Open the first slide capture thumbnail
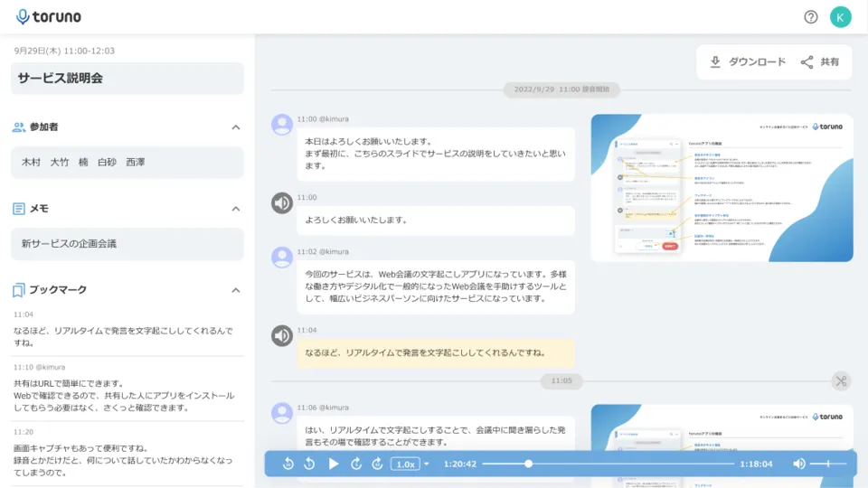Image resolution: width=868 pixels, height=488 pixels. (x=722, y=188)
